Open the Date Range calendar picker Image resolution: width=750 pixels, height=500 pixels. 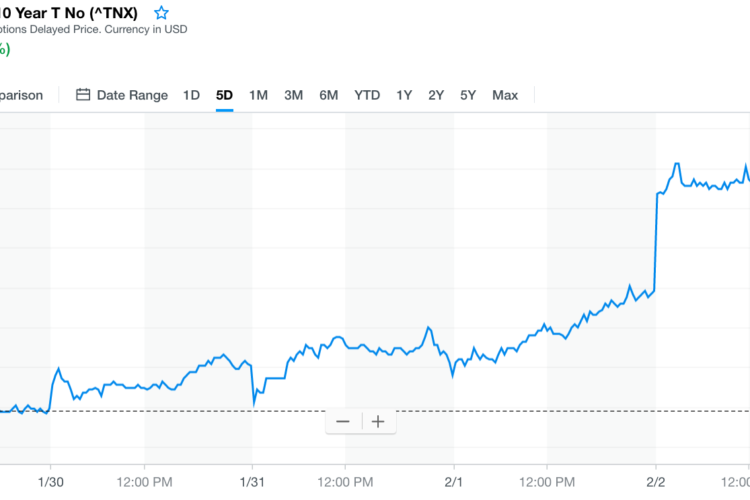coord(122,95)
